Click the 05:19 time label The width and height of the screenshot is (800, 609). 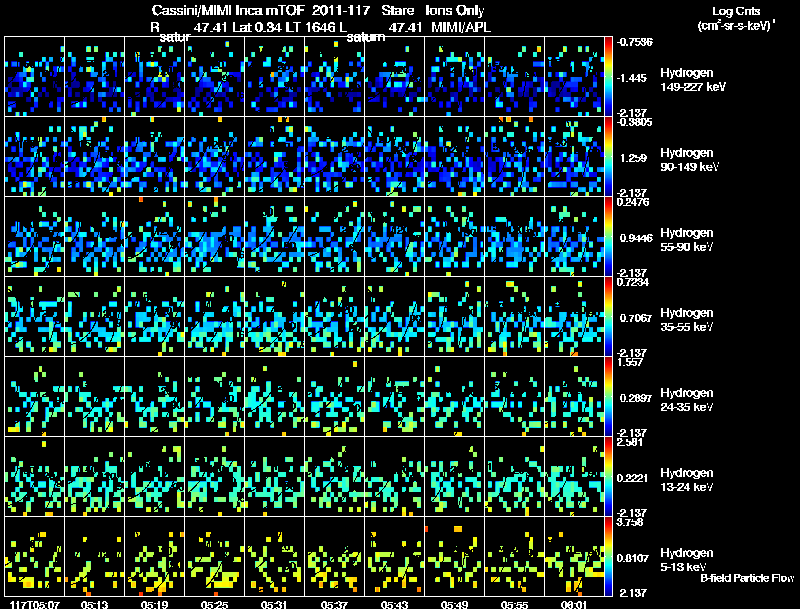(x=154, y=604)
